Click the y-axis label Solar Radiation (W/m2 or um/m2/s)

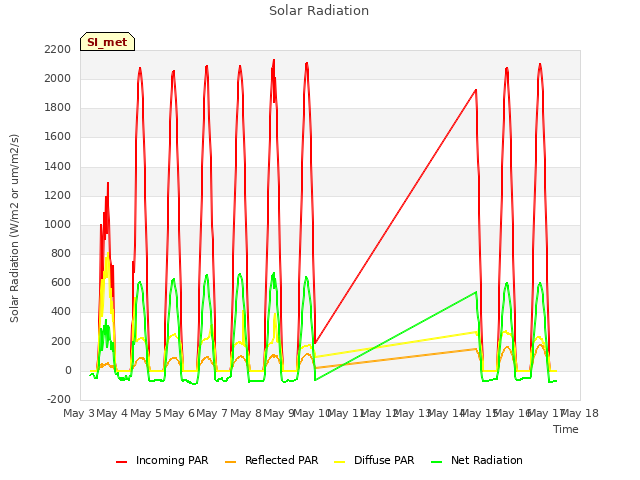14,228
